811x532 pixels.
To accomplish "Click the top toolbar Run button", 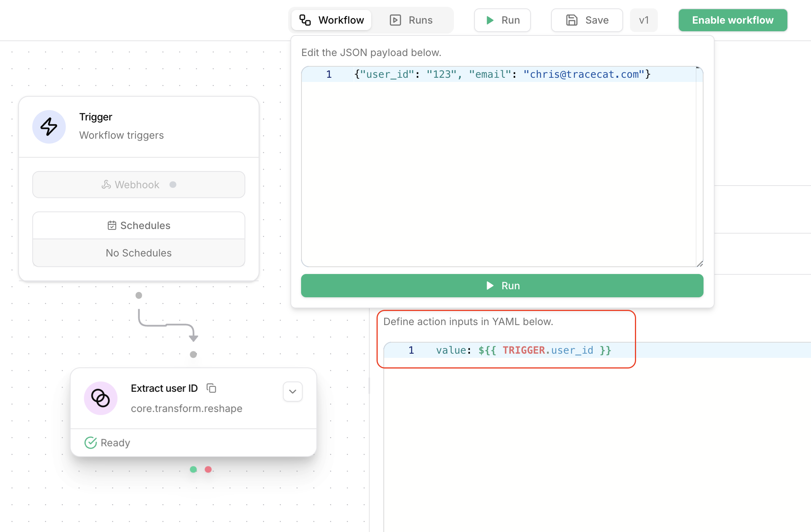I will (502, 20).
